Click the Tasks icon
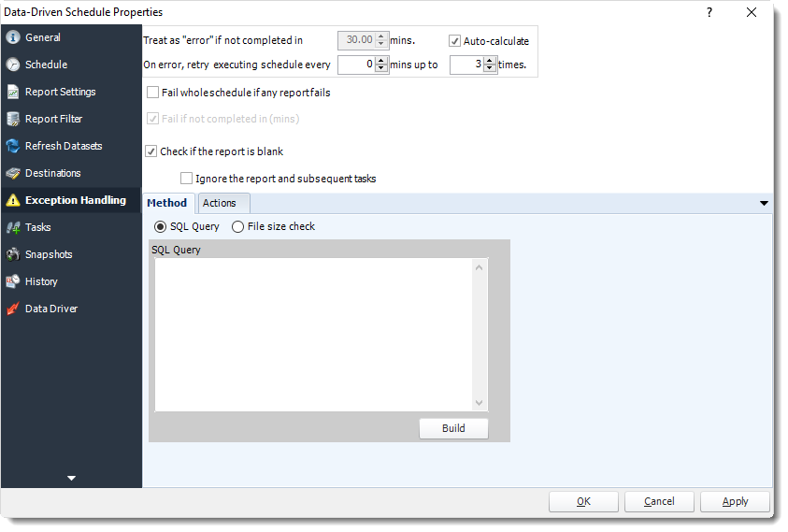This screenshot has height=532, width=788. (x=13, y=227)
